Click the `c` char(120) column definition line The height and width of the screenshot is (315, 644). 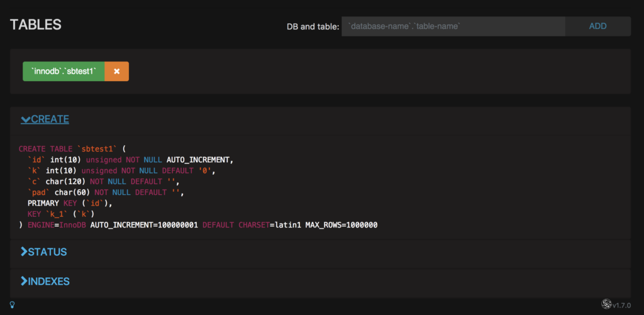coord(104,181)
